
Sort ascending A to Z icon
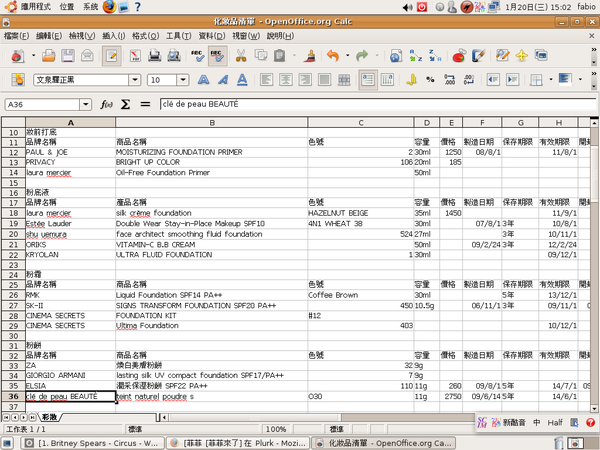pos(416,56)
